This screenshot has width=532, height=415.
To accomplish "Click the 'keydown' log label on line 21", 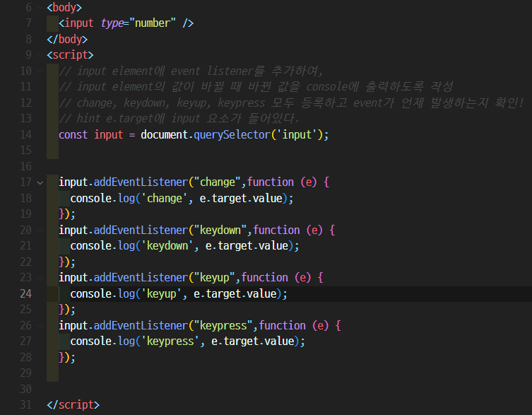I will coord(167,246).
